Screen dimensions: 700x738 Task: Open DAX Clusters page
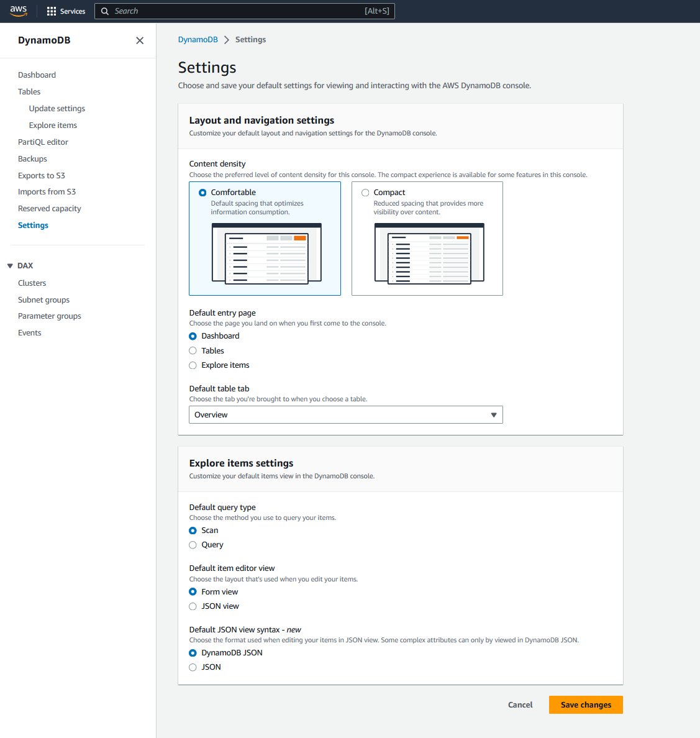click(x=32, y=283)
